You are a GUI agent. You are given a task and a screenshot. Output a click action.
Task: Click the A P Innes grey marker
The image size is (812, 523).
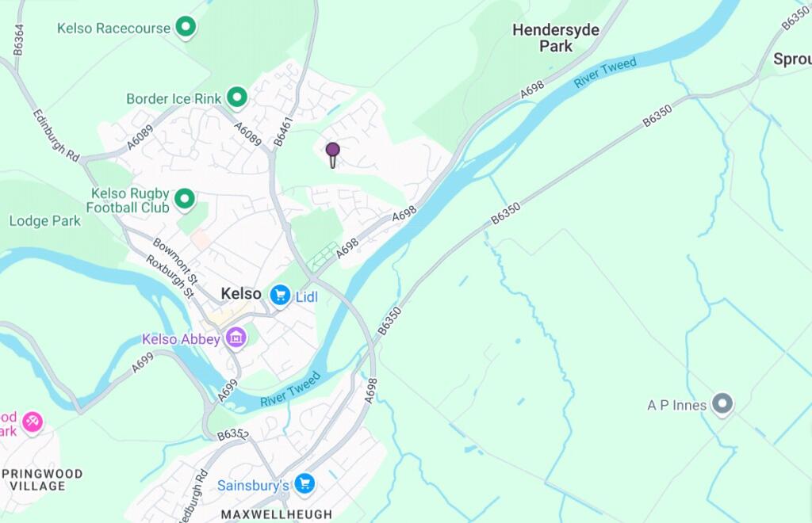(x=722, y=404)
